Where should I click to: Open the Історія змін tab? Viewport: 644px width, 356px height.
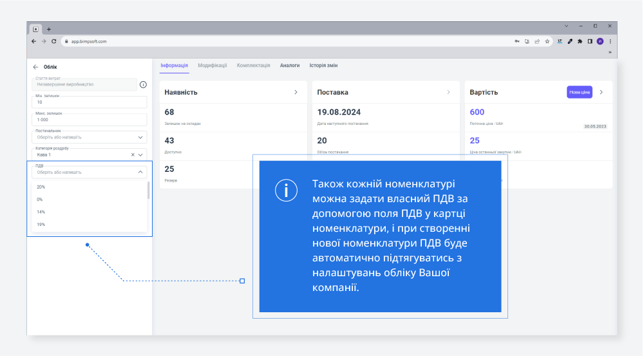[x=323, y=66]
